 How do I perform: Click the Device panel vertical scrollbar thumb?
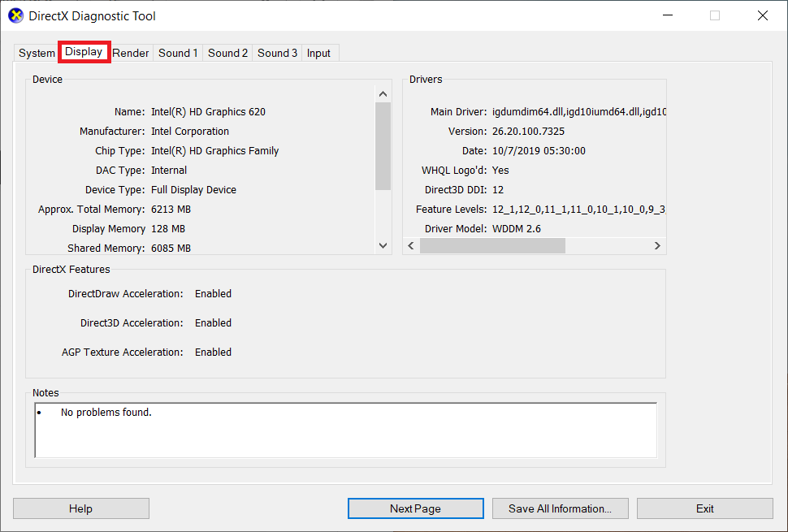point(383,146)
